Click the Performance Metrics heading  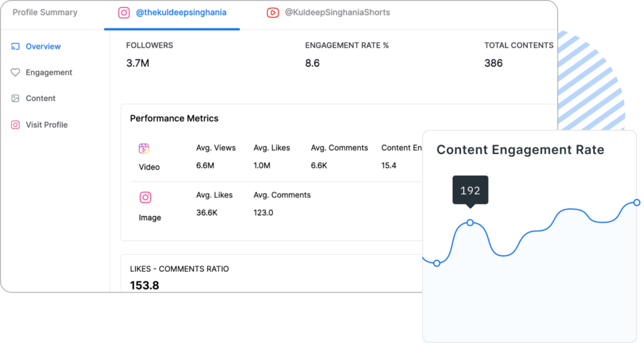click(174, 118)
